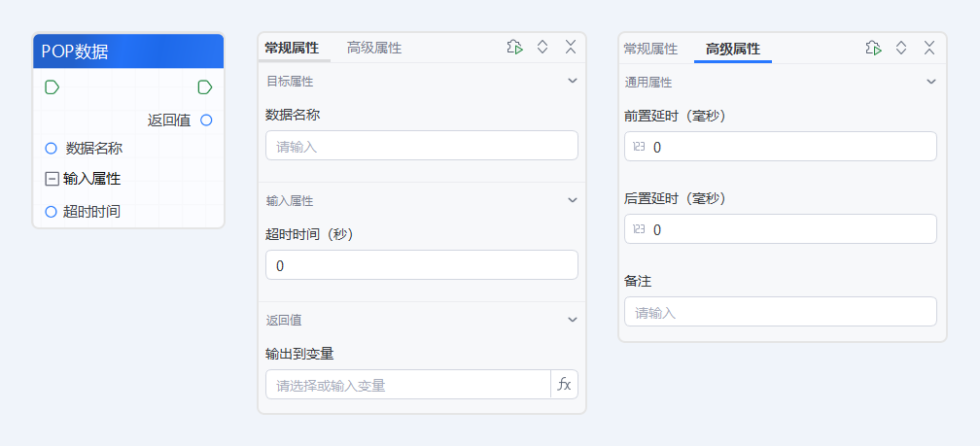Click the green input flow port on POP数据 node
Viewport: 980px width, 446px height.
[x=52, y=87]
